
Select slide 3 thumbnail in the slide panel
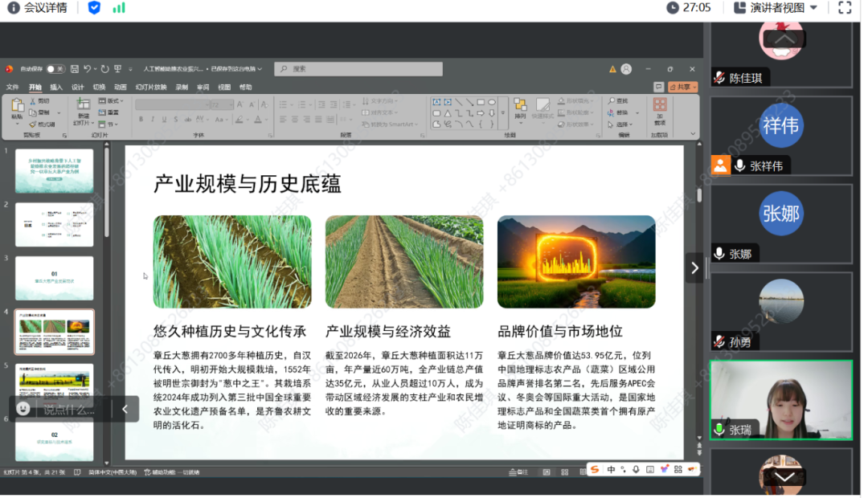click(55, 277)
